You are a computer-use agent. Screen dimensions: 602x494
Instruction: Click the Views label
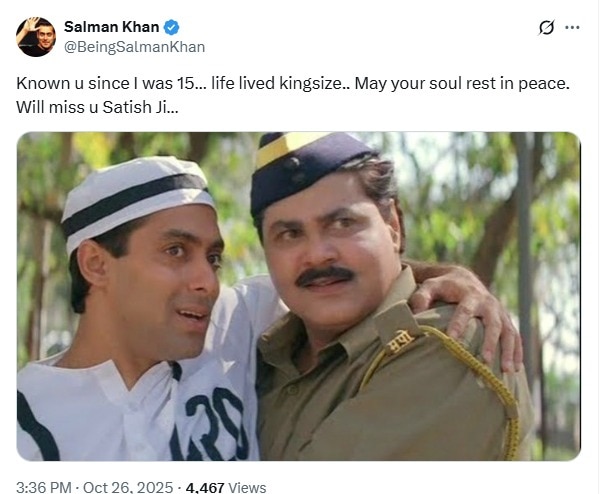coord(247,487)
